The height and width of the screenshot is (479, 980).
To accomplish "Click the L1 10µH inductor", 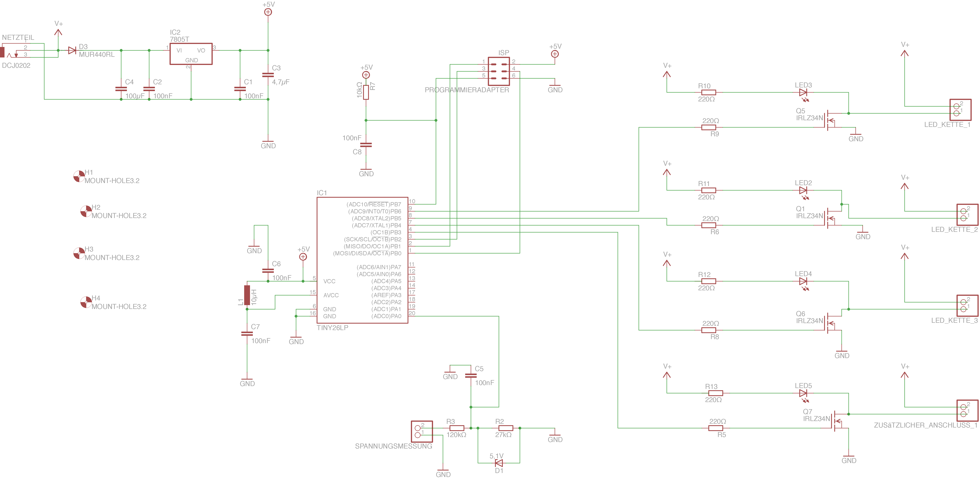I will (247, 295).
